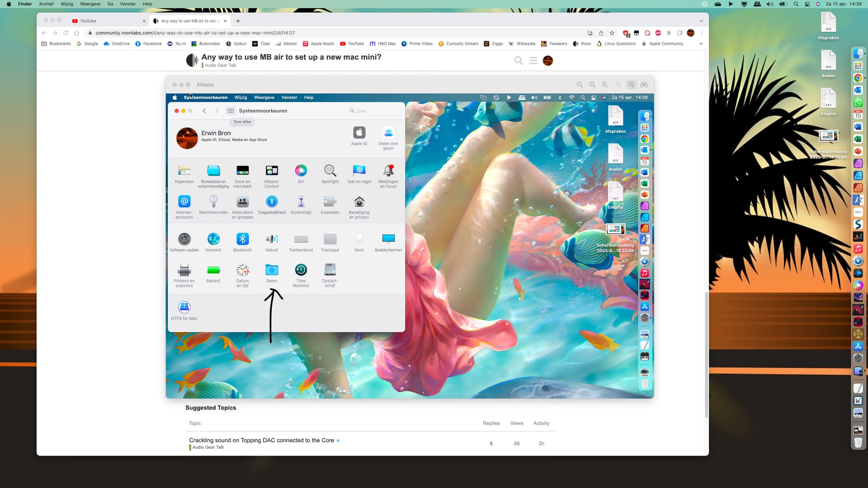Open the Chrome three-dot menu

[x=702, y=33]
